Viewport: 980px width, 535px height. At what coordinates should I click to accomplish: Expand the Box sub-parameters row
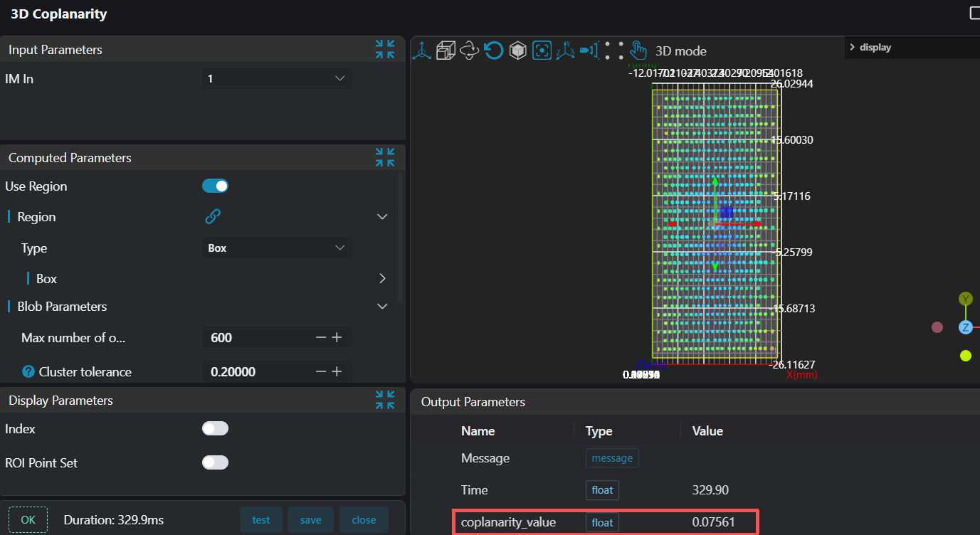point(382,279)
